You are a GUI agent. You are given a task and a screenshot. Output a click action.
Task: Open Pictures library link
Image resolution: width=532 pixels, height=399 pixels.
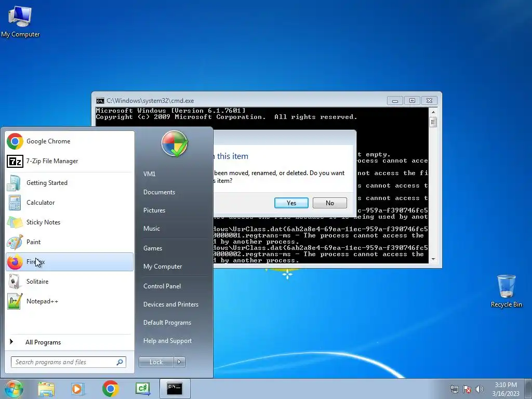[x=154, y=210]
